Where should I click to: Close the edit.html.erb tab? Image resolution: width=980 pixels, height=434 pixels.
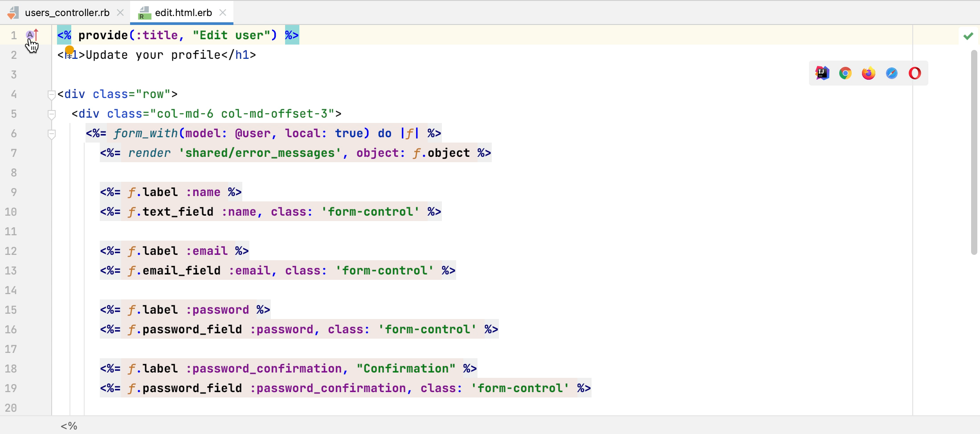(223, 12)
